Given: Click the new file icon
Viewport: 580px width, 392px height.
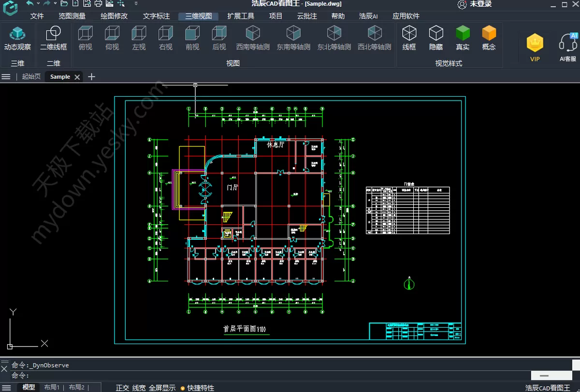Looking at the screenshot, I should (75, 3).
